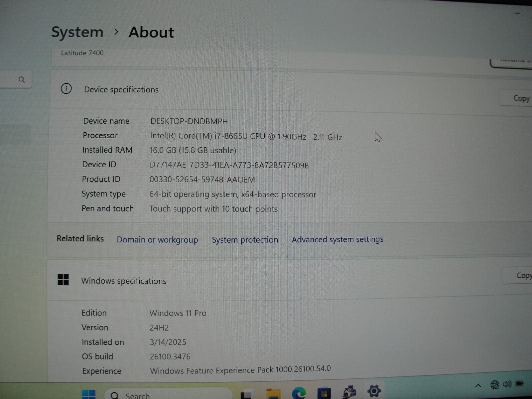Viewport: 532px width, 399px height.
Task: Open Advanced system settings
Action: pos(337,239)
